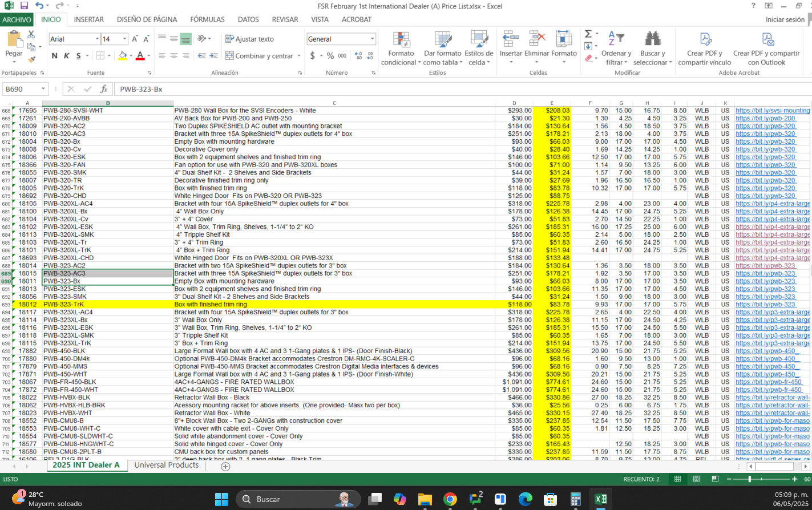Click the Clear eraser icon
The height and width of the screenshot is (510, 812).
[x=588, y=58]
